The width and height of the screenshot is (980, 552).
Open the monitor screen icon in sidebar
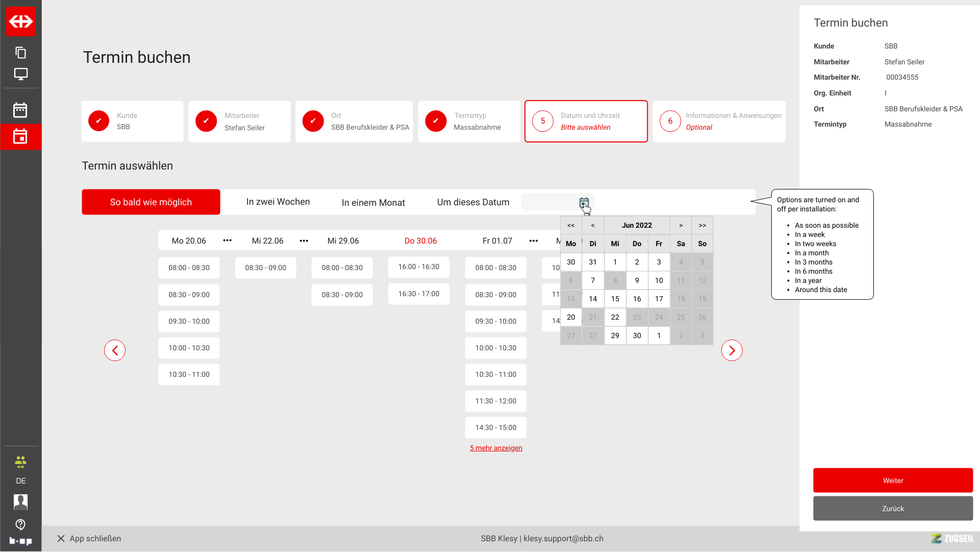click(20, 74)
